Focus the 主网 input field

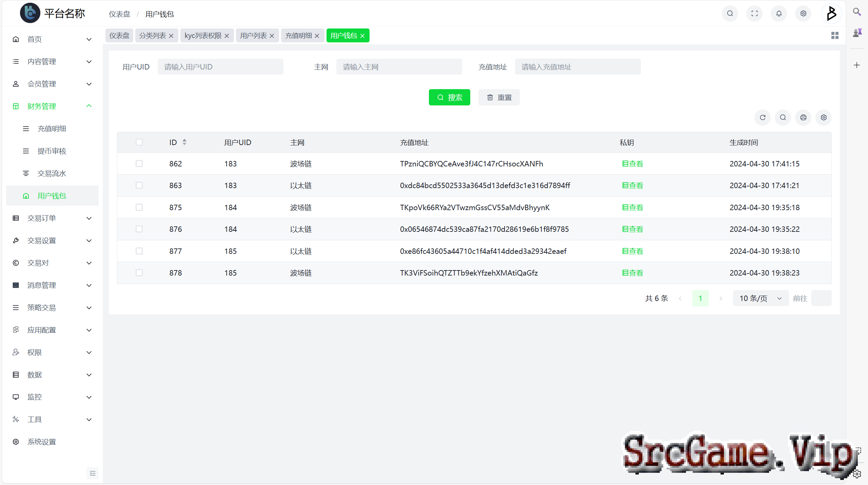tap(399, 67)
